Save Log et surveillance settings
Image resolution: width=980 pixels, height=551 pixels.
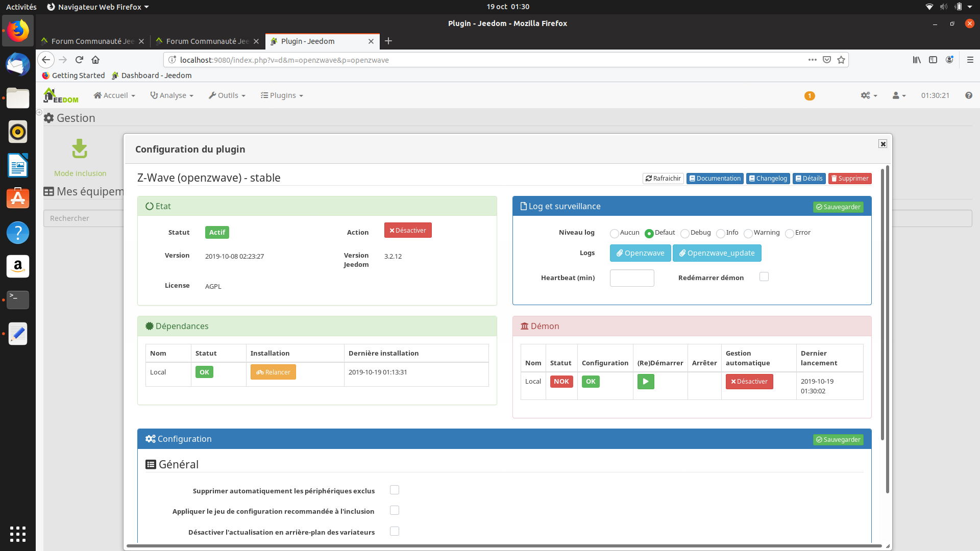tap(838, 207)
